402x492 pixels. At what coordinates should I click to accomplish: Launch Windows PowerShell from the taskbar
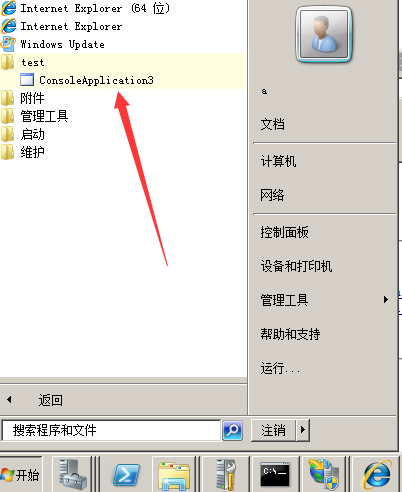pyautogui.click(x=126, y=474)
